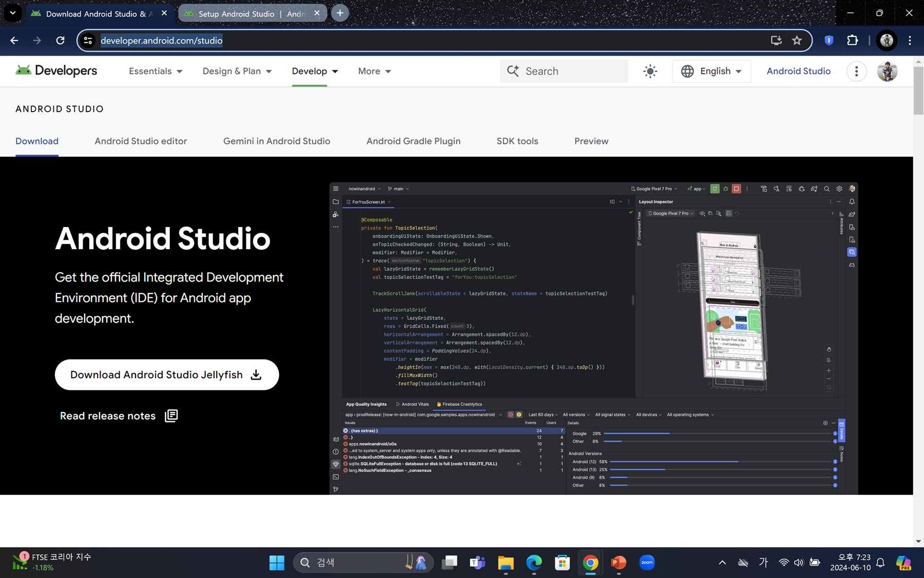The height and width of the screenshot is (578, 924).
Task: Click the taskbar search box
Action: [x=363, y=563]
